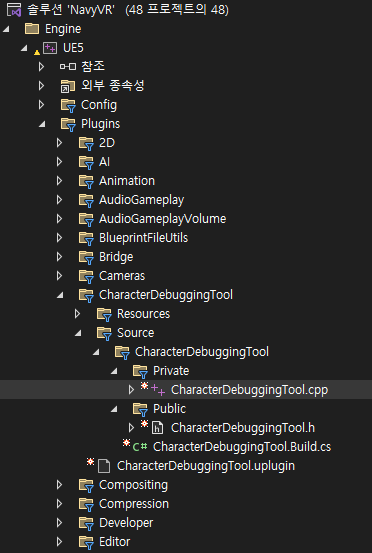Click the AudioGameplayVolume filter folder icon
The image size is (372, 553).
click(x=86, y=219)
